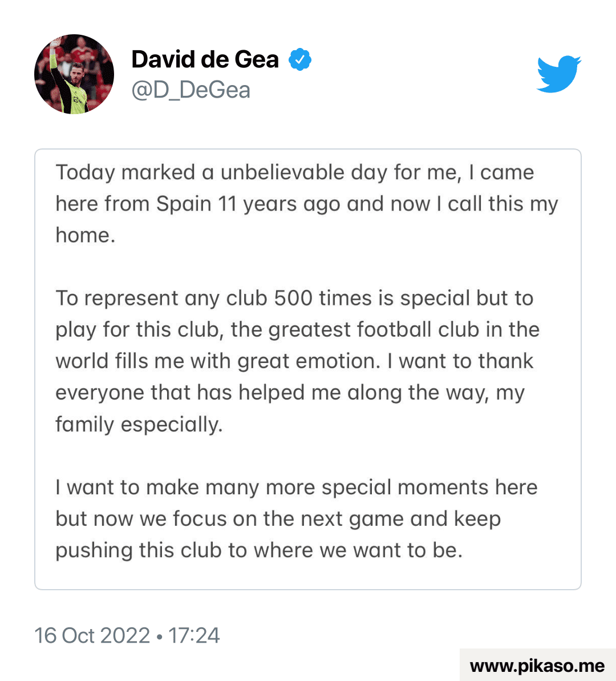Click the display name David de Gea
The image size is (616, 681).
click(205, 59)
